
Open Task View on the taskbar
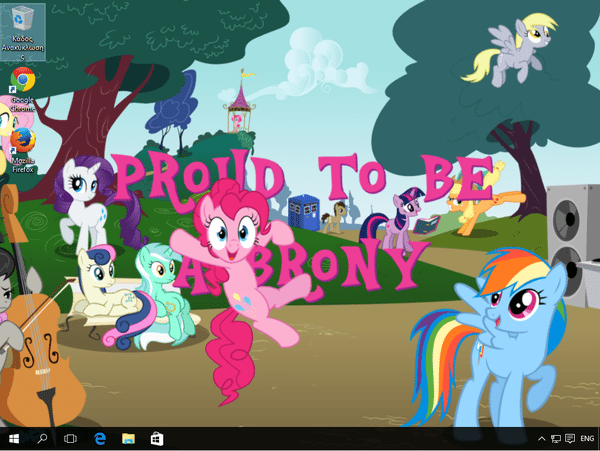70,439
